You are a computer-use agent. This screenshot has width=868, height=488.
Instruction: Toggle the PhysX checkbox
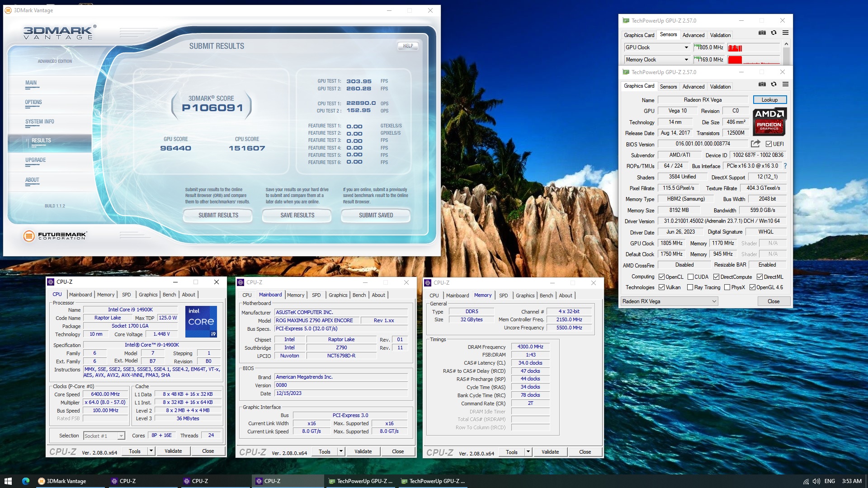[727, 287]
